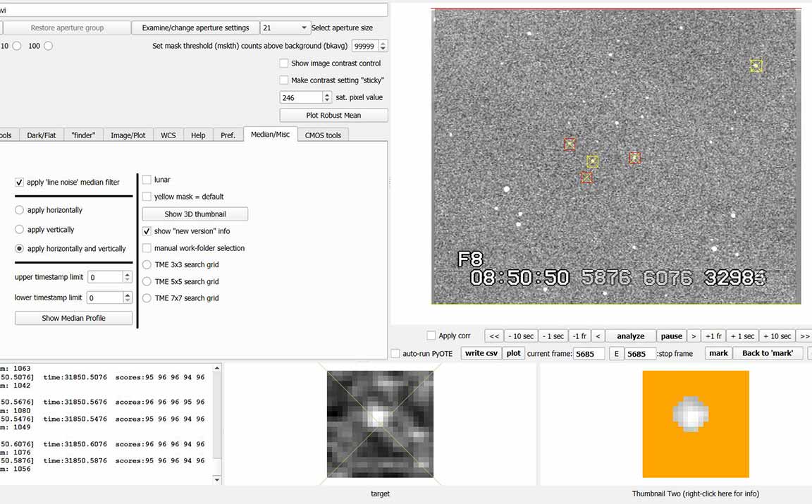This screenshot has height=504, width=812.
Task: Increase the upper timestamp limit
Action: (x=127, y=274)
